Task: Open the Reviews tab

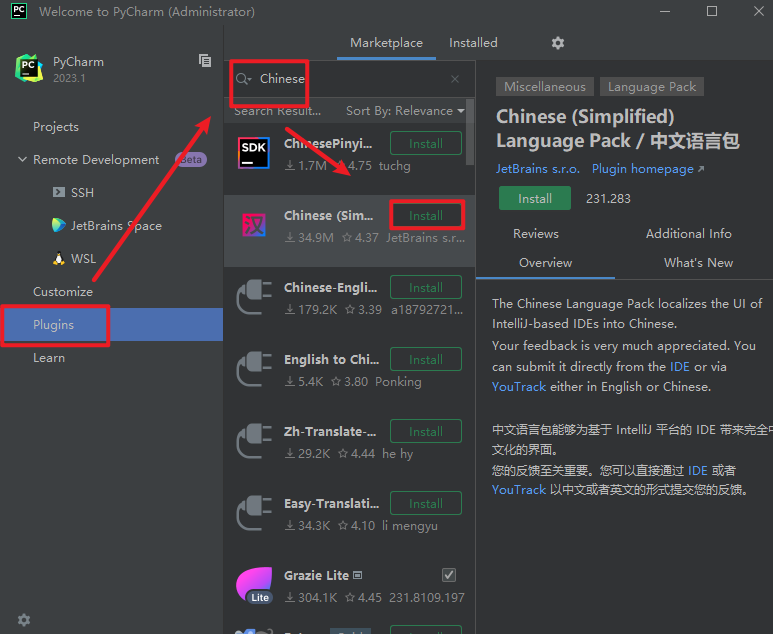Action: click(535, 234)
